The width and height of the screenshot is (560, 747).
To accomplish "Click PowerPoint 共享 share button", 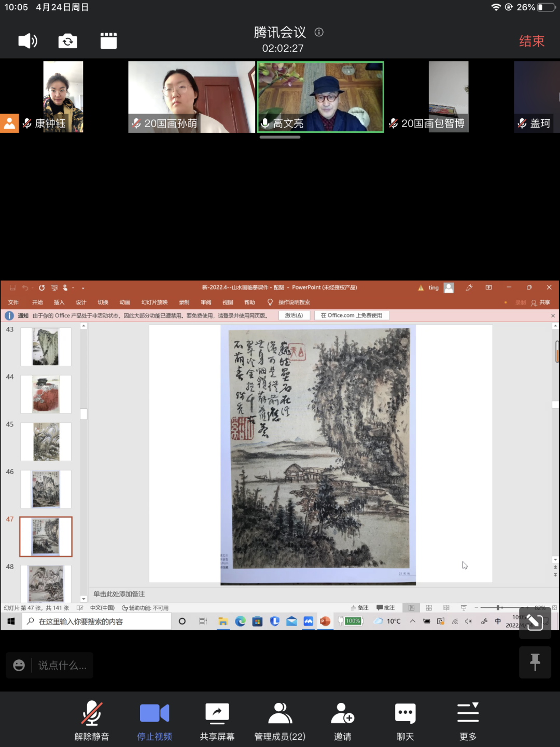I will point(541,302).
